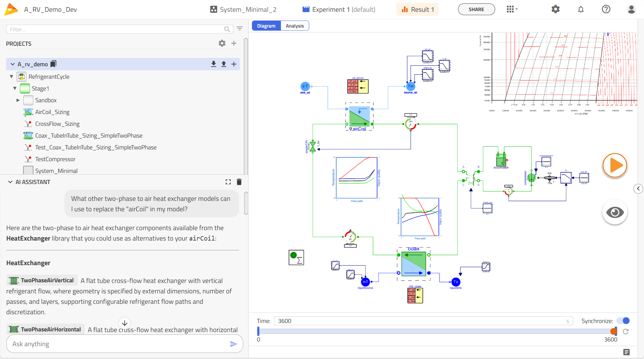Toggle the Synchronize switch
Viewport: 644px width, 359px height.
click(623, 321)
